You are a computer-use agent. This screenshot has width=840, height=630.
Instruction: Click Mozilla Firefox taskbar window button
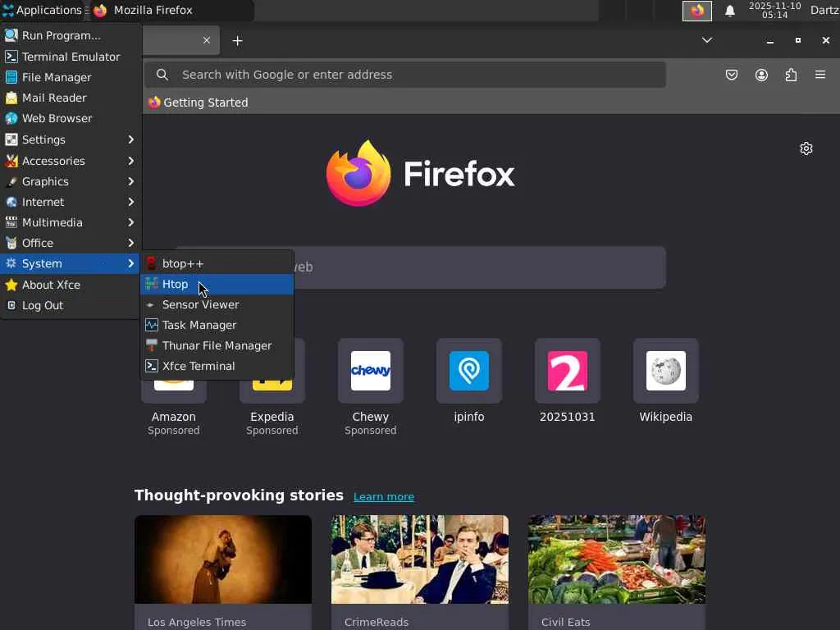pyautogui.click(x=171, y=10)
